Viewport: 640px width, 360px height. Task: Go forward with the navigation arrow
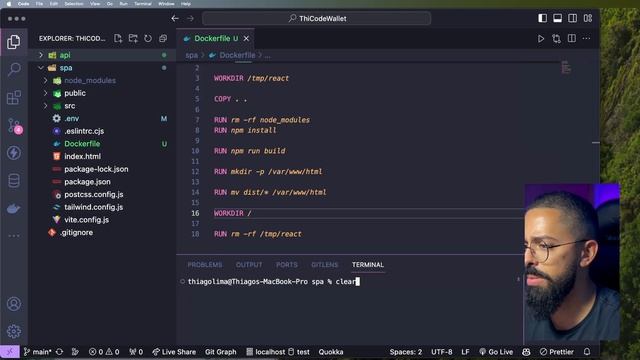click(x=191, y=18)
